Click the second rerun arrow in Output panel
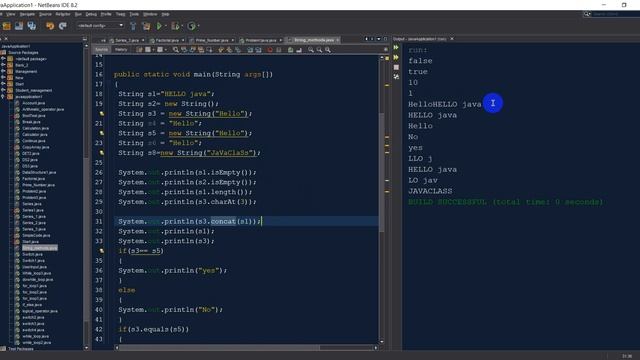Viewport: 640px width, 360px height. 396,57
